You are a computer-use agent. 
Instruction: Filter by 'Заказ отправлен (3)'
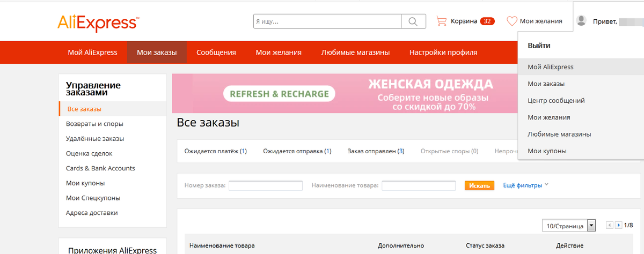point(376,151)
